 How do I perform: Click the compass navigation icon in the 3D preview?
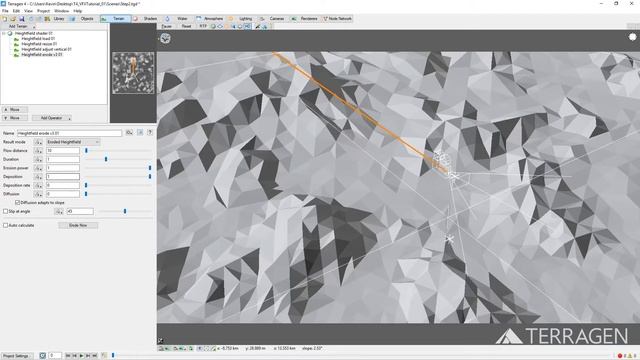165,39
